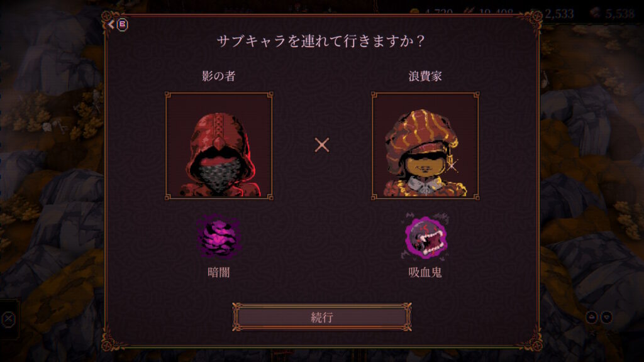Click the dark resource icon beside 5,538

point(596,13)
